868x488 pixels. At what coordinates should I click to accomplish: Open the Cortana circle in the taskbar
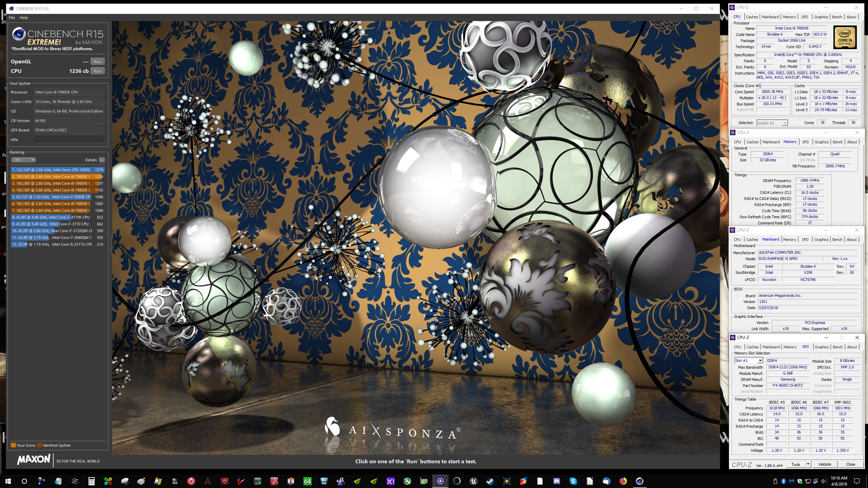coord(24,481)
